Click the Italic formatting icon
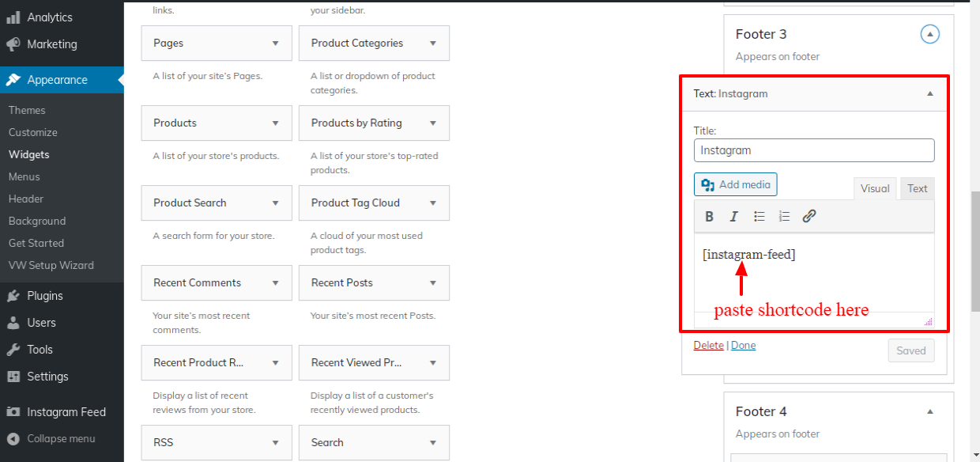This screenshot has height=462, width=980. pos(733,217)
